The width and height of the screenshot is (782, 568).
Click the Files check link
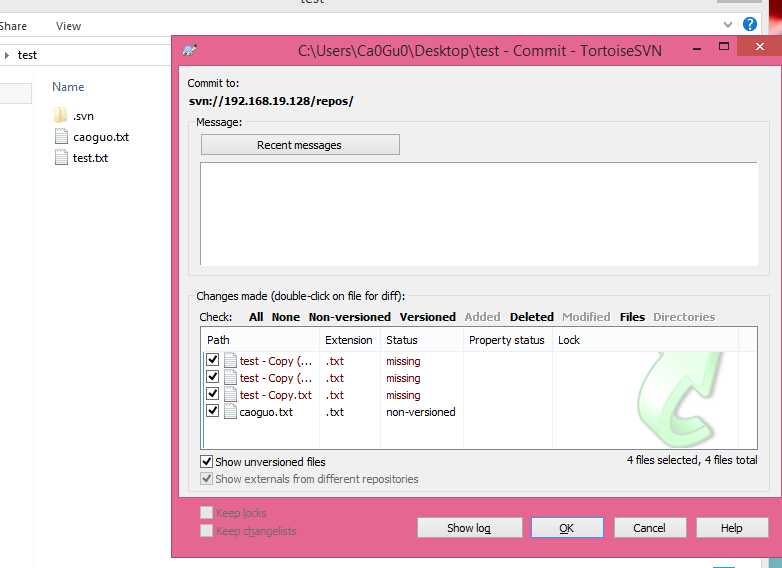pos(632,317)
